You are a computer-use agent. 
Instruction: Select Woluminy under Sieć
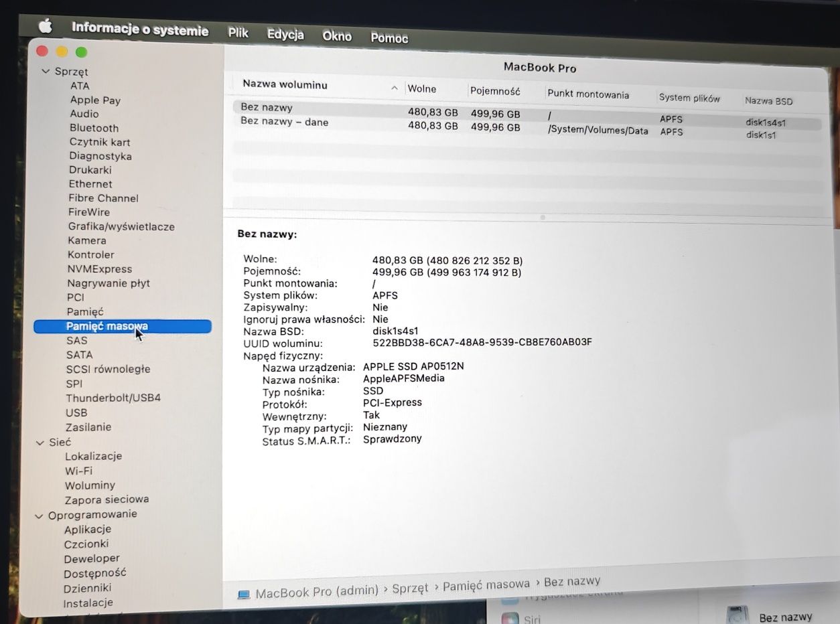90,485
